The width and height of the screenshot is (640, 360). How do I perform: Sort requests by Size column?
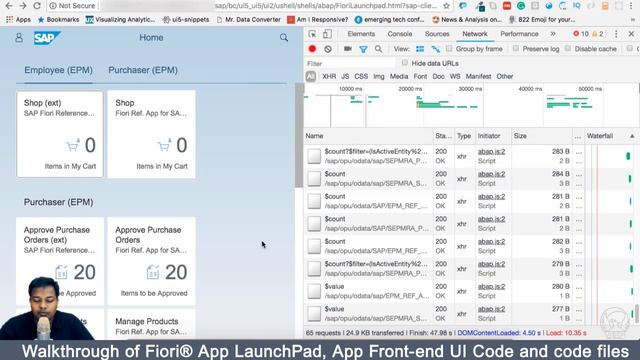pos(542,136)
